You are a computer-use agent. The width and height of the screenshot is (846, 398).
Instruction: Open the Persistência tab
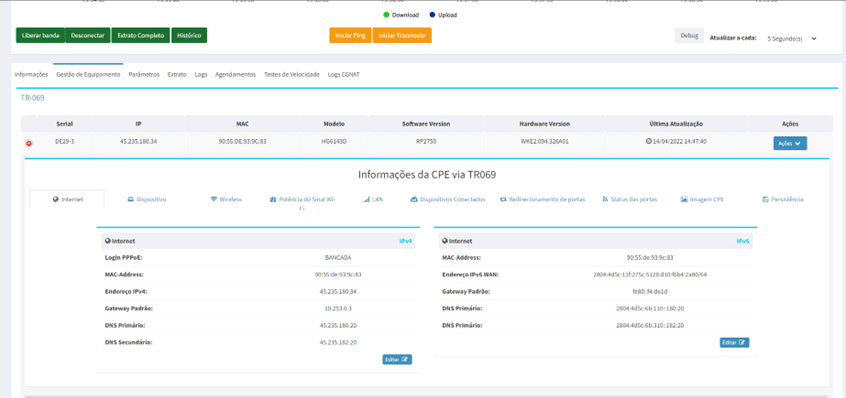(x=783, y=199)
